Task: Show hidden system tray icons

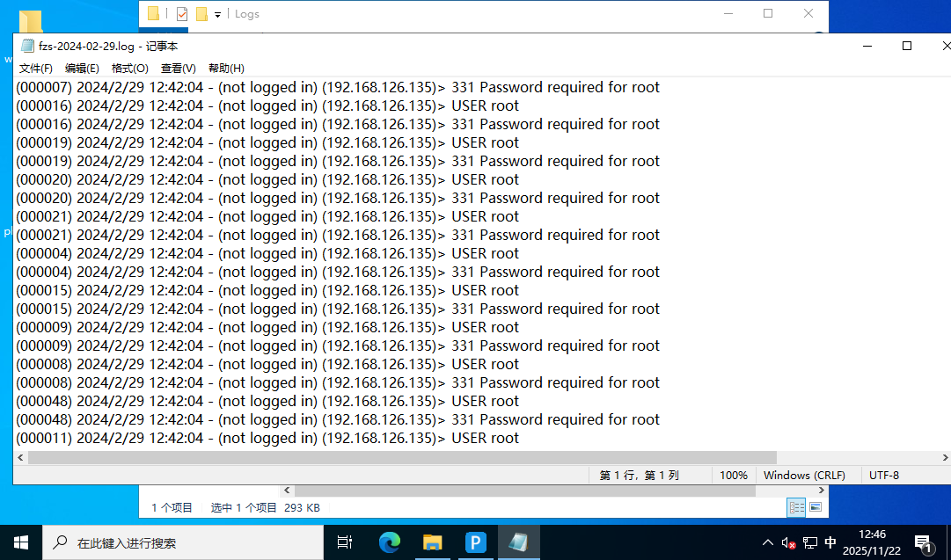Action: [768, 542]
